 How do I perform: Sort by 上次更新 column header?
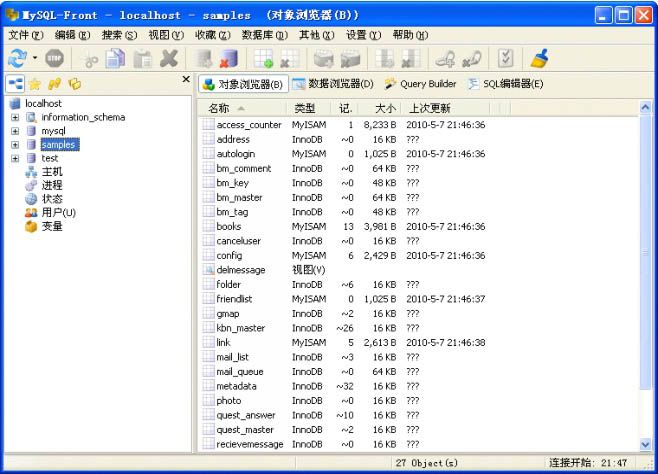coord(445,108)
